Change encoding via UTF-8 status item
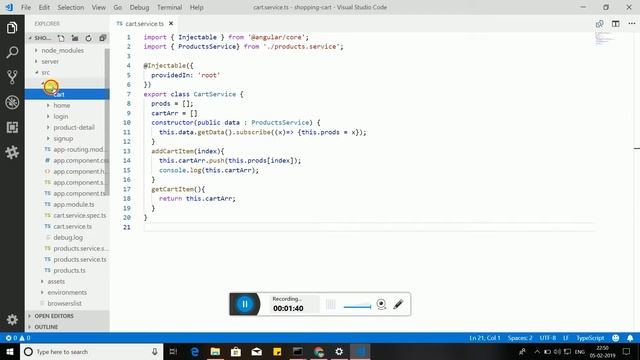This screenshot has height=360, width=640. pos(548,338)
